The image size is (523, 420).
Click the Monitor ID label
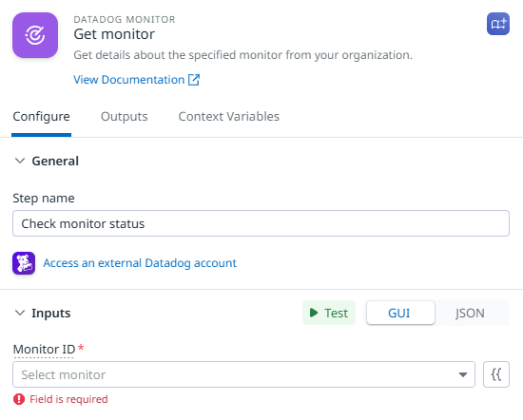tap(44, 350)
